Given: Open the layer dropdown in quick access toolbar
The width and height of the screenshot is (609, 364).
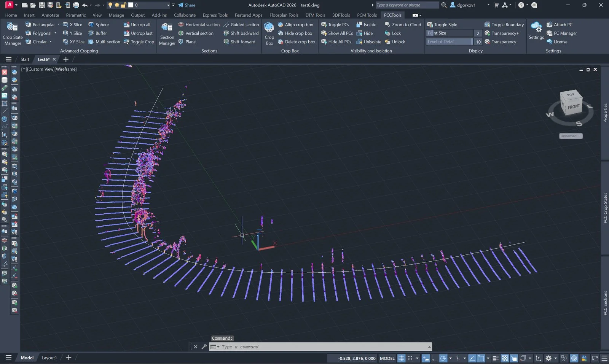Looking at the screenshot, I should tap(168, 5).
